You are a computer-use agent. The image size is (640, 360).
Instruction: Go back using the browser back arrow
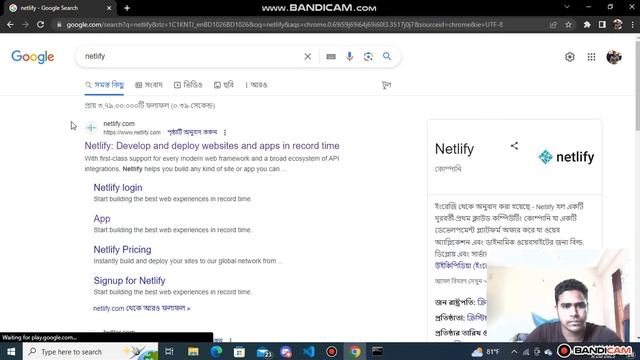(x=10, y=24)
